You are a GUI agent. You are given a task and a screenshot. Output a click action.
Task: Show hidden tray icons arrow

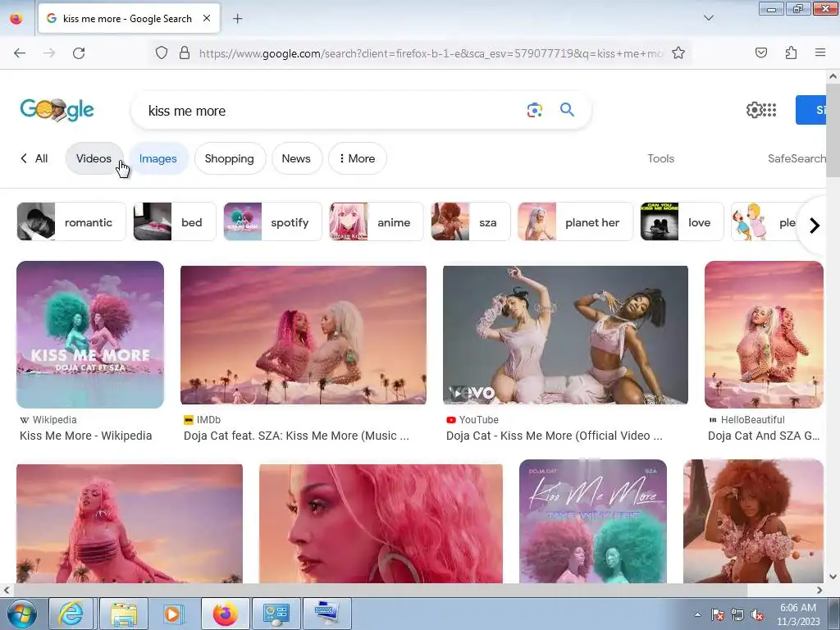[697, 614]
